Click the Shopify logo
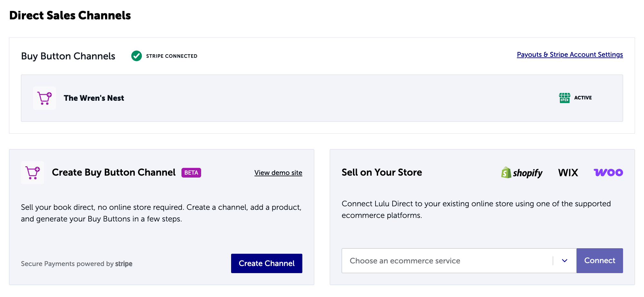Viewport: 644px width, 297px height. tap(522, 173)
